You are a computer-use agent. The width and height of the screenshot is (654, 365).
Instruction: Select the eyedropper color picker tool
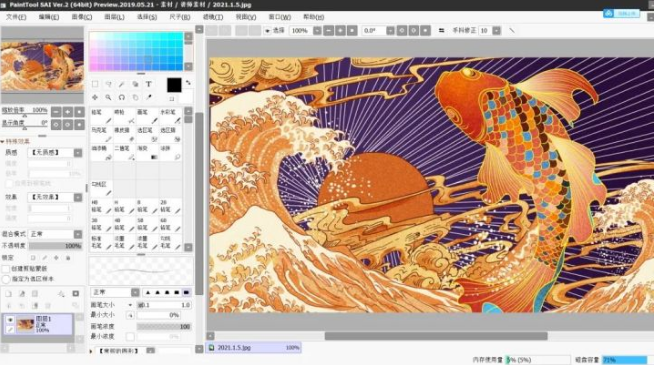point(148,97)
